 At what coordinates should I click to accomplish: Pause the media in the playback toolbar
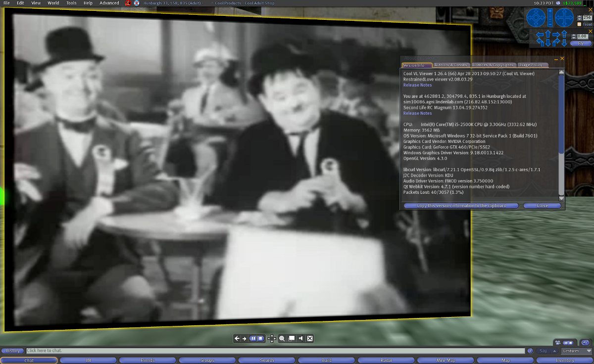pyautogui.click(x=253, y=339)
